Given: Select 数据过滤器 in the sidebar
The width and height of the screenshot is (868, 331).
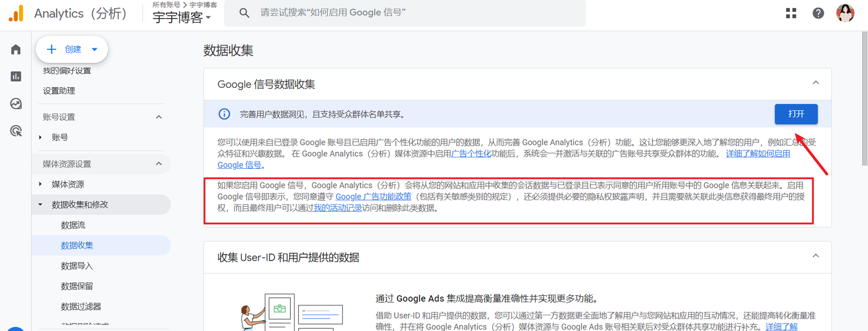Looking at the screenshot, I should [81, 307].
